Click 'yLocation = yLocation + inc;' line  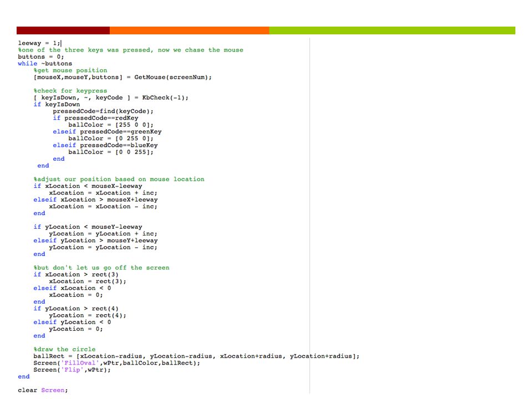click(103, 233)
